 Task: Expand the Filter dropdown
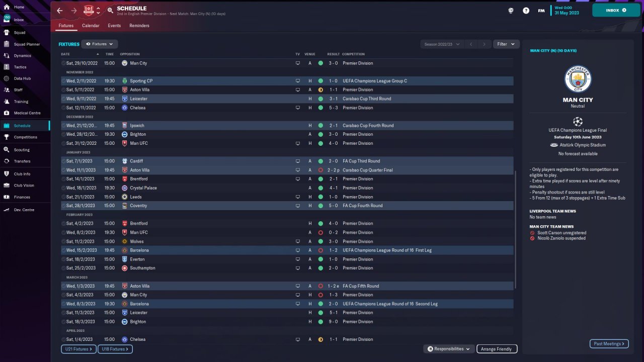pos(506,44)
